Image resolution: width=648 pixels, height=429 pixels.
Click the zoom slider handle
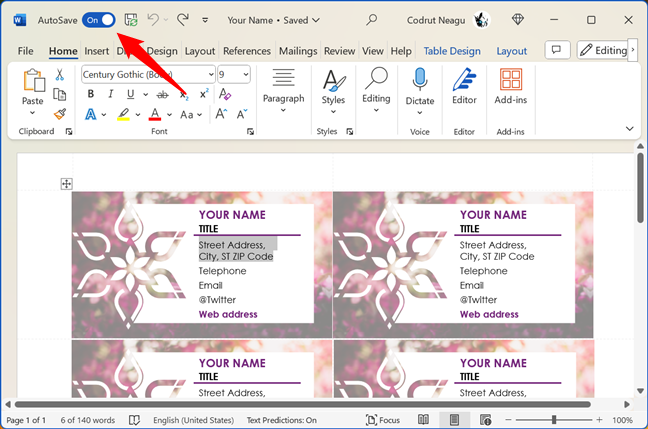click(554, 420)
